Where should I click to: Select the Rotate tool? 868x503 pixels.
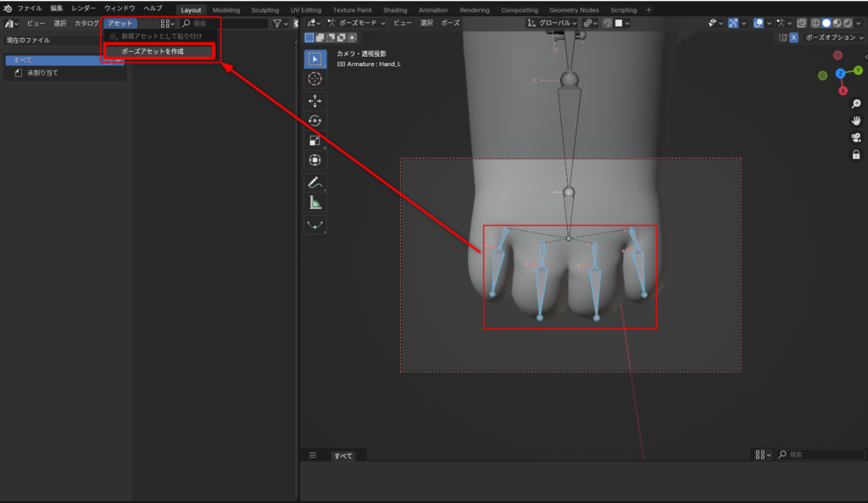[x=314, y=120]
